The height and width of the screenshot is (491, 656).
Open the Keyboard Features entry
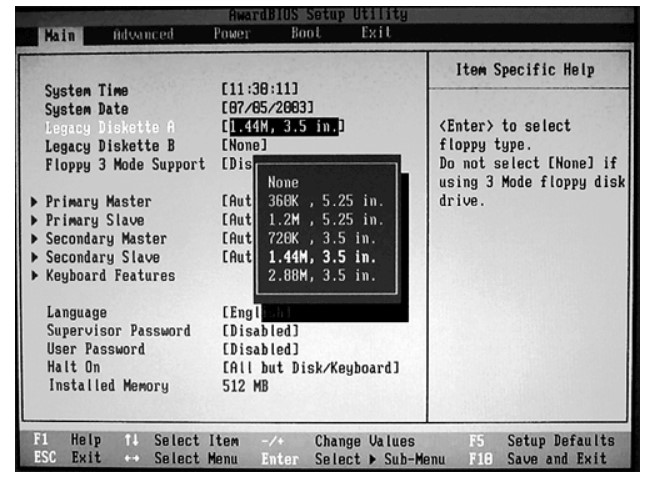point(110,276)
